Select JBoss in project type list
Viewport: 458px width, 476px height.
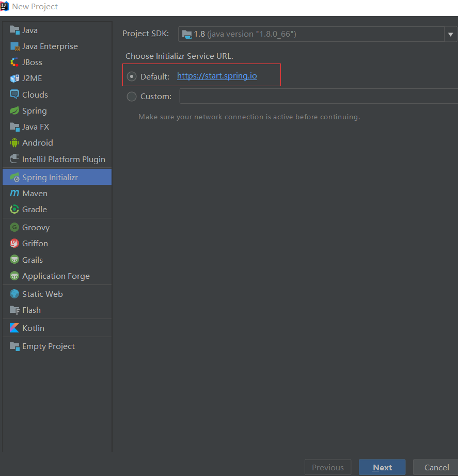(32, 62)
